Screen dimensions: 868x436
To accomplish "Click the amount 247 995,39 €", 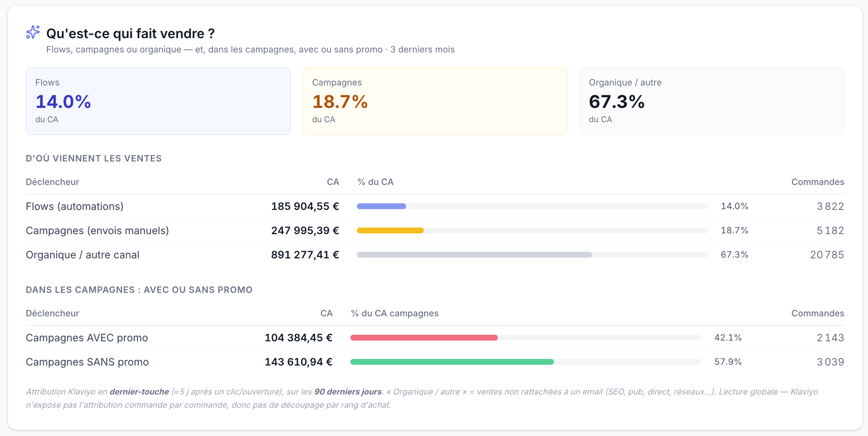I will pos(305,230).
